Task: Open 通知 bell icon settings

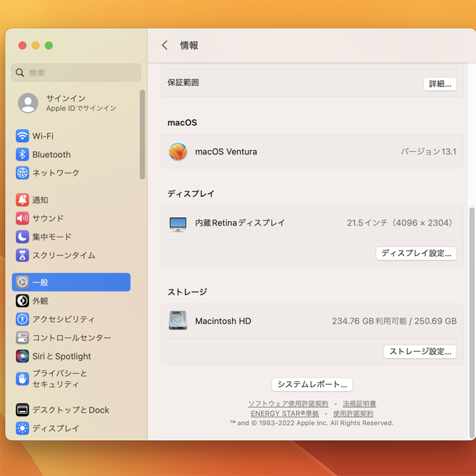Action: [22, 200]
